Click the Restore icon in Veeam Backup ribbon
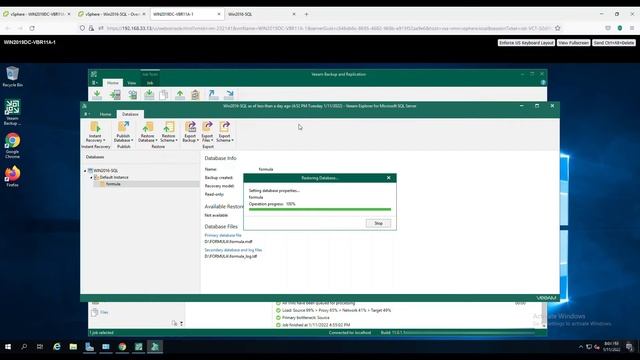The width and height of the screenshot is (640, 360). click(180, 95)
